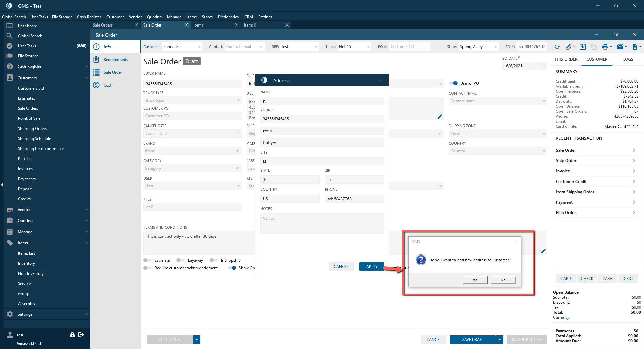Click the logout icon in sidebar footer

81,335
